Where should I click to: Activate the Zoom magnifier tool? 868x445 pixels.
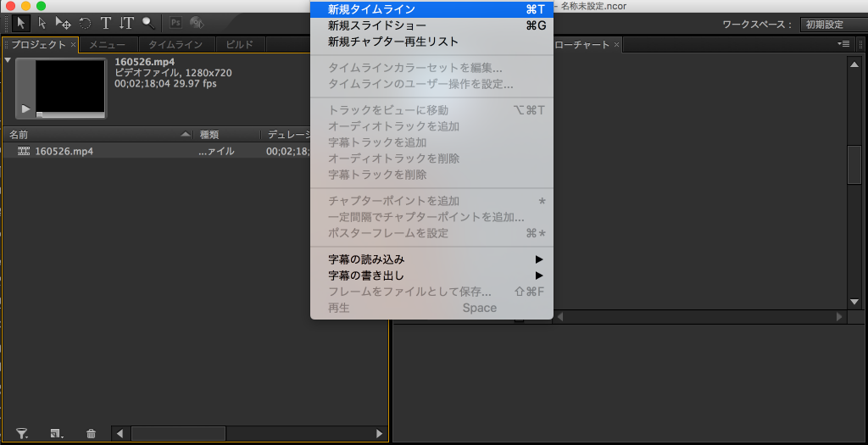click(147, 24)
